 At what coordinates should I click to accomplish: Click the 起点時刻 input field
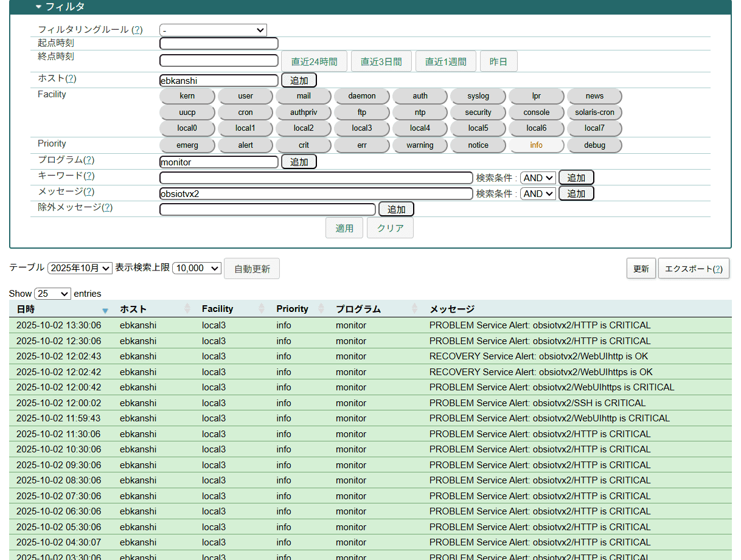(218, 44)
